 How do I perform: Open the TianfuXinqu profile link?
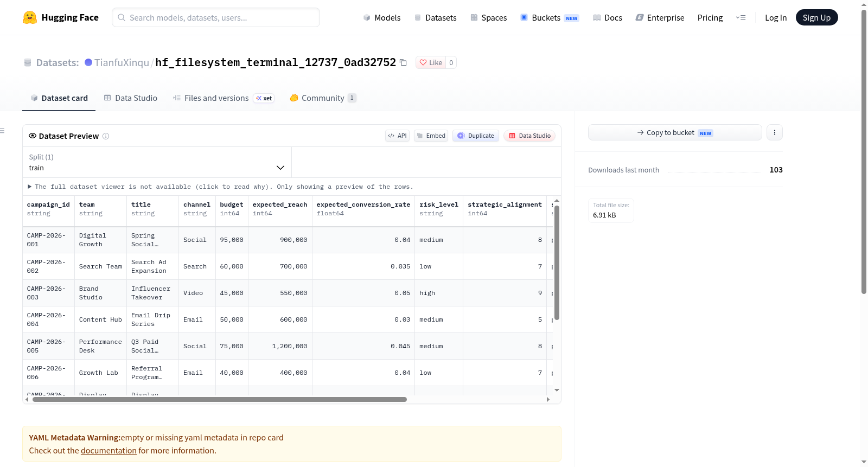(122, 62)
